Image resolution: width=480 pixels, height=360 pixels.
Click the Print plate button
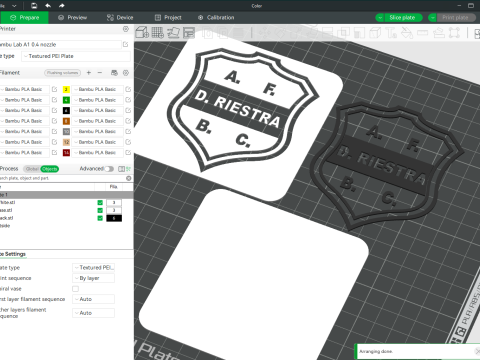coord(456,18)
